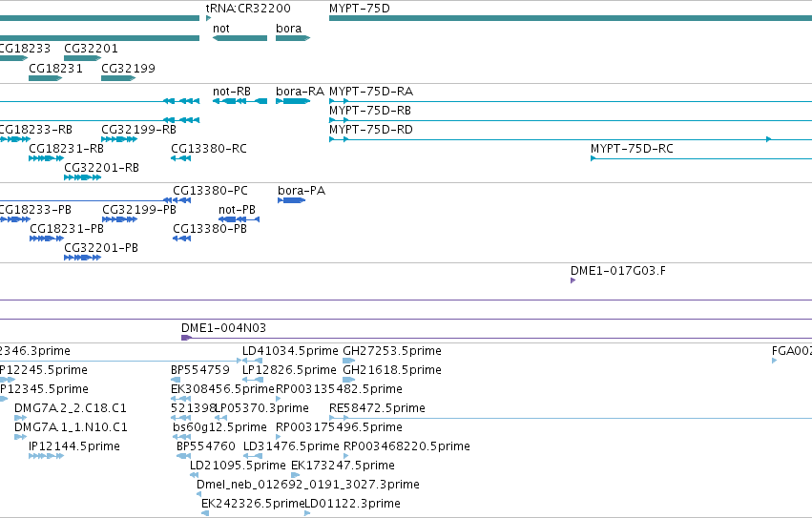Click the MYPT-75D gene label
Screen dimensions: 812x518
coord(360,9)
